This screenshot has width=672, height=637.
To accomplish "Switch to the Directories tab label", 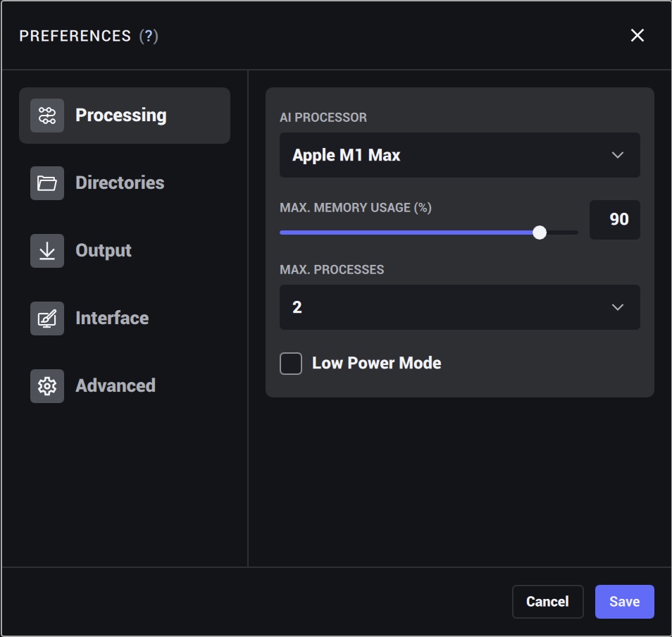I will (120, 183).
